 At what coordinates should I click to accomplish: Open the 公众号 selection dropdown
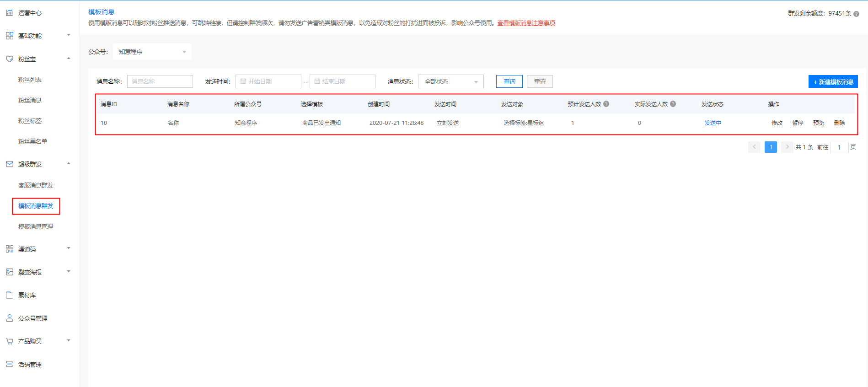click(152, 52)
